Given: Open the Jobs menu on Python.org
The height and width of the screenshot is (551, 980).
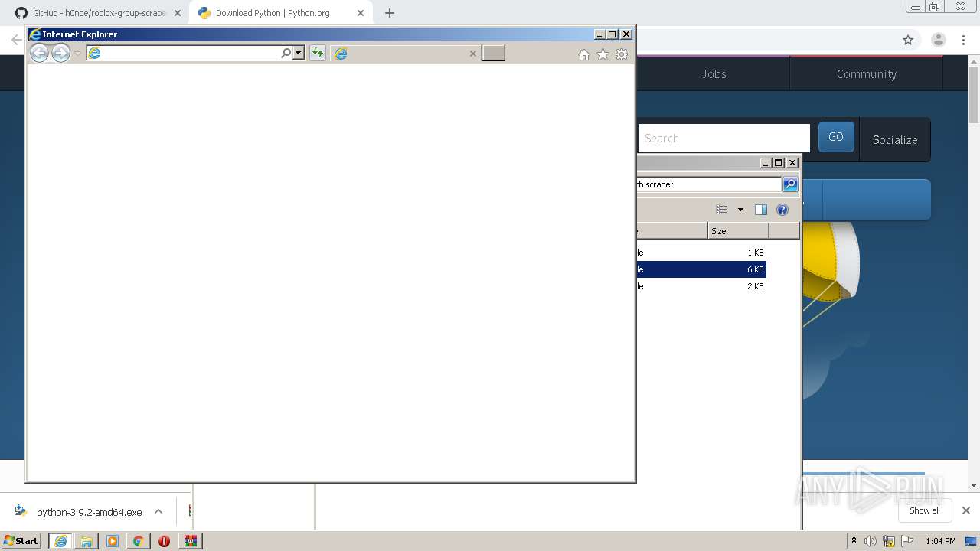Looking at the screenshot, I should [x=714, y=73].
